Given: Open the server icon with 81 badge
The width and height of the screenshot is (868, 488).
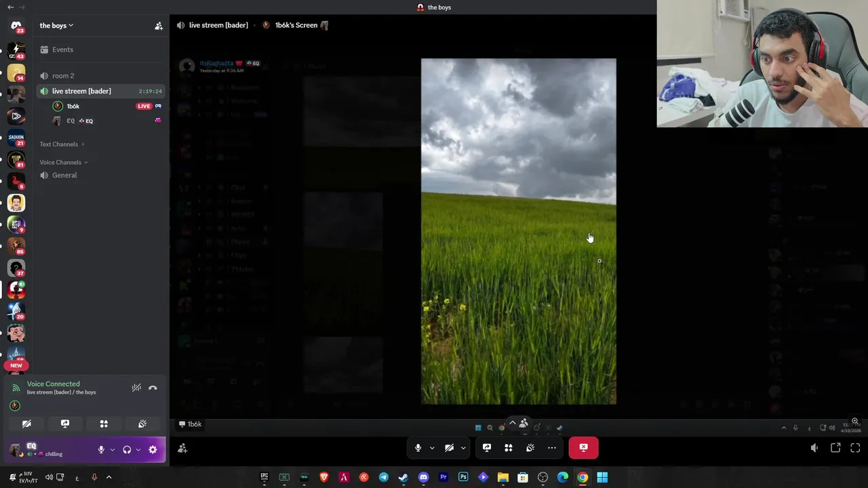Looking at the screenshot, I should pos(16,159).
